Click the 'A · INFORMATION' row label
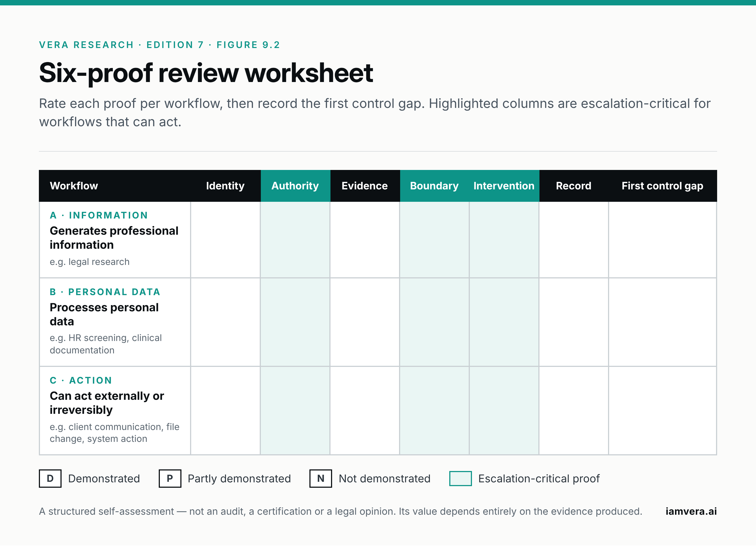756x546 pixels. (x=99, y=215)
